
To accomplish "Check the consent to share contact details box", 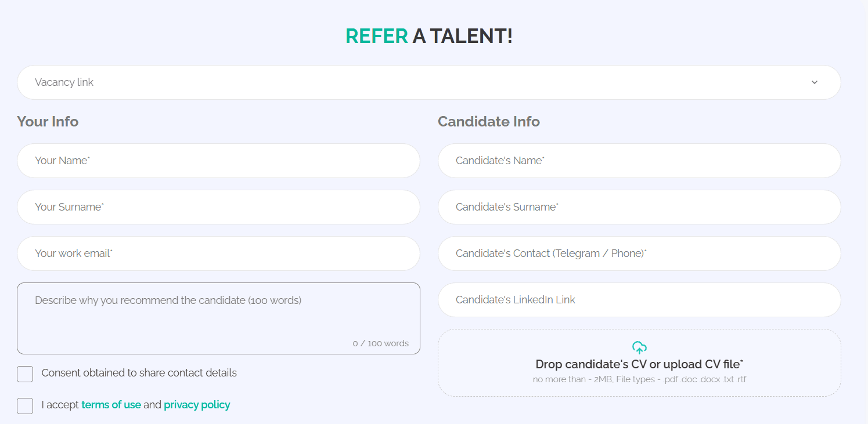I will click(x=25, y=374).
